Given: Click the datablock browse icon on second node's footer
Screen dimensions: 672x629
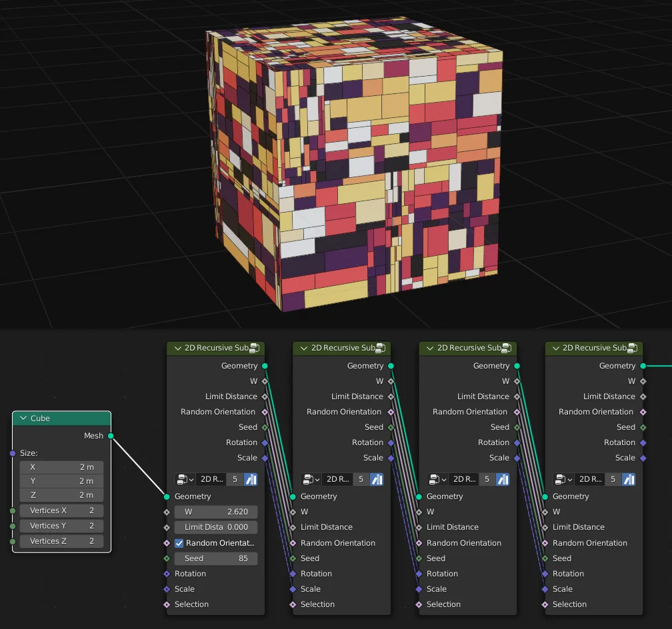Looking at the screenshot, I should [x=309, y=479].
